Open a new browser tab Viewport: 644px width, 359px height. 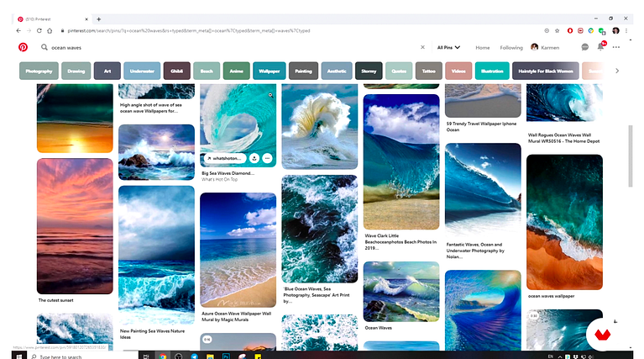pyautogui.click(x=98, y=18)
